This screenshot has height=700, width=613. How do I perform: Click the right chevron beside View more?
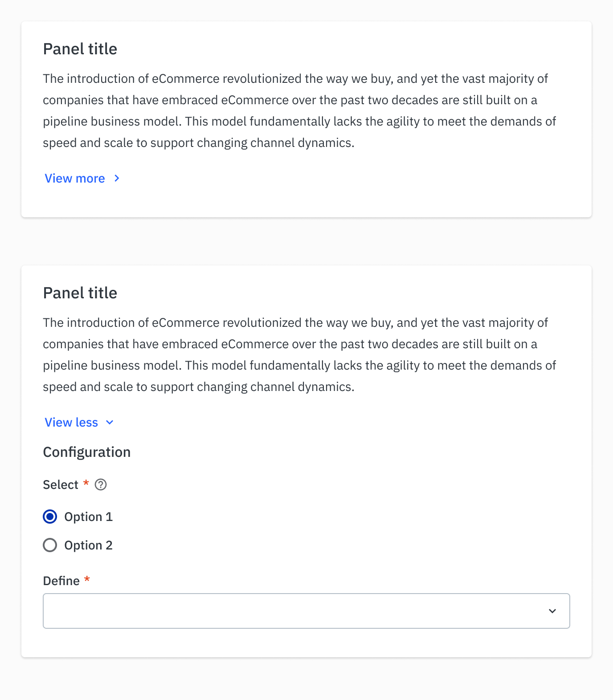pos(117,179)
